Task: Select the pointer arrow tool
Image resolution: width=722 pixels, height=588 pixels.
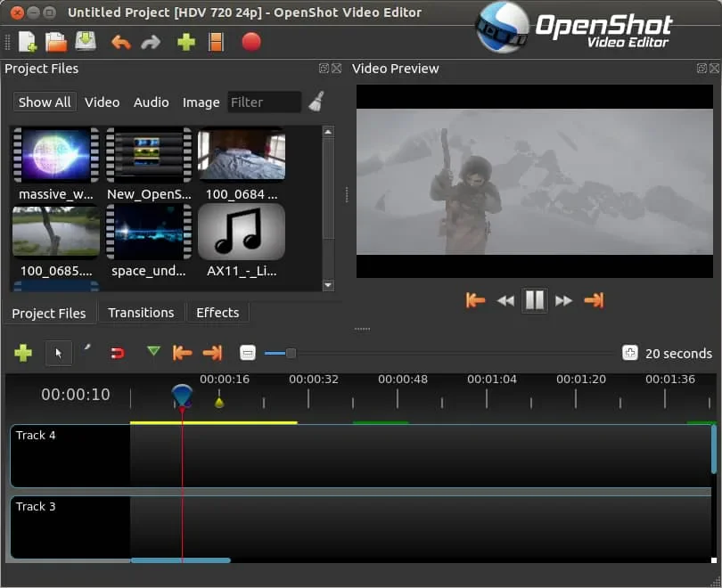Action: click(59, 354)
